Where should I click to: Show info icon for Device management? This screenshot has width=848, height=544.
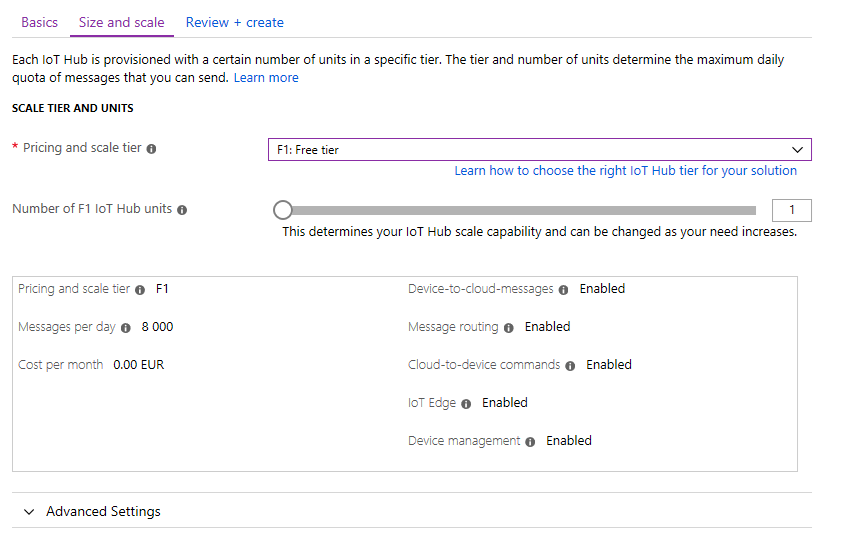tap(531, 442)
